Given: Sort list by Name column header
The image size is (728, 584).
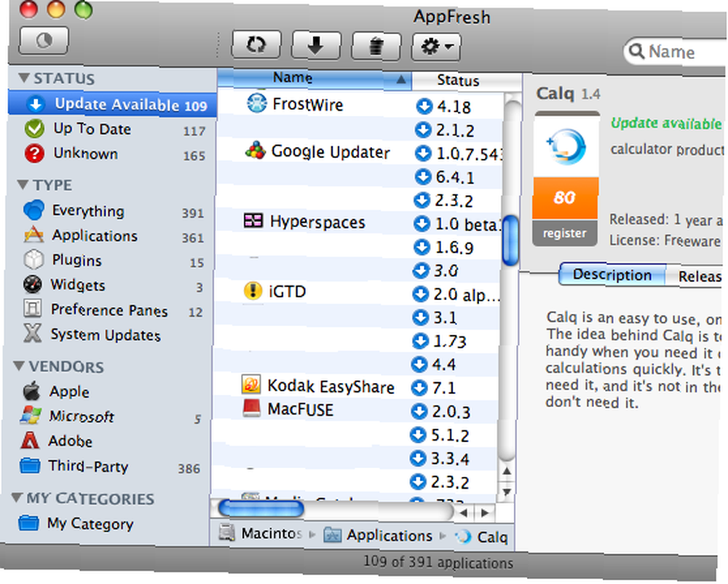Looking at the screenshot, I should [x=314, y=77].
